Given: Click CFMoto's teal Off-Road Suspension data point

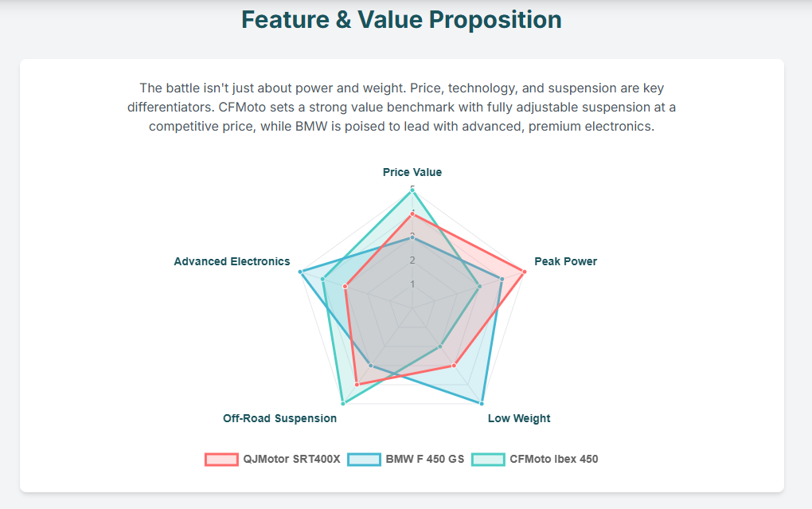Looking at the screenshot, I should coord(342,404).
